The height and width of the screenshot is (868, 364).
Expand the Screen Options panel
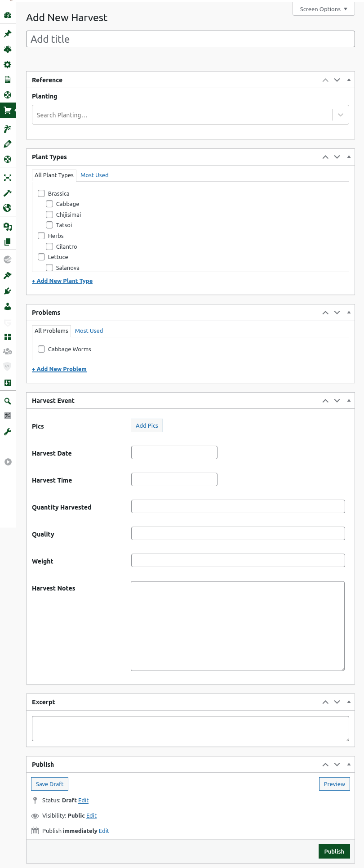[x=324, y=9]
